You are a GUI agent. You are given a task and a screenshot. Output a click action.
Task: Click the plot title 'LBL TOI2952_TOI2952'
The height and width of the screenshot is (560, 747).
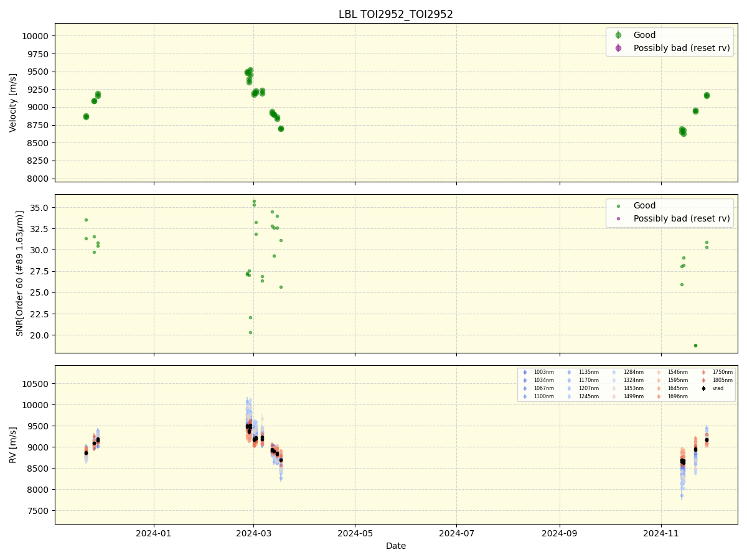point(396,14)
